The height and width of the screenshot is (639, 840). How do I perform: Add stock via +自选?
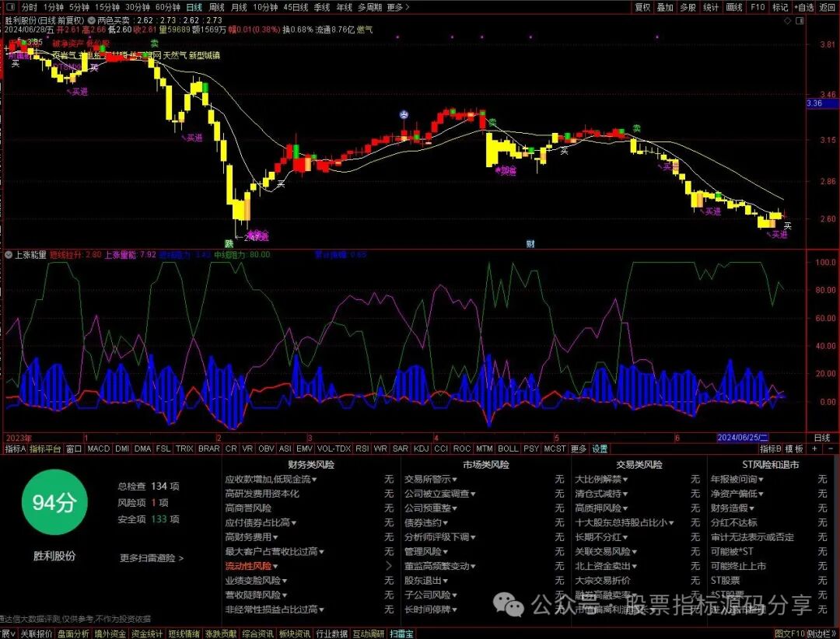(x=803, y=7)
